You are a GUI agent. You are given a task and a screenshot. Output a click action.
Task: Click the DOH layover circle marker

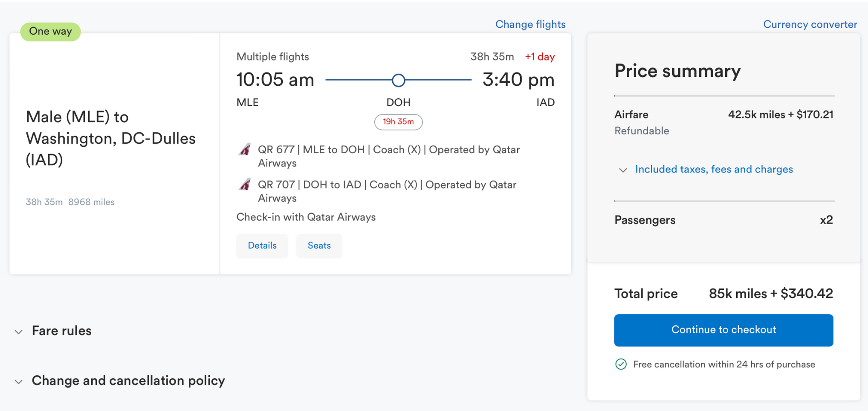click(398, 80)
